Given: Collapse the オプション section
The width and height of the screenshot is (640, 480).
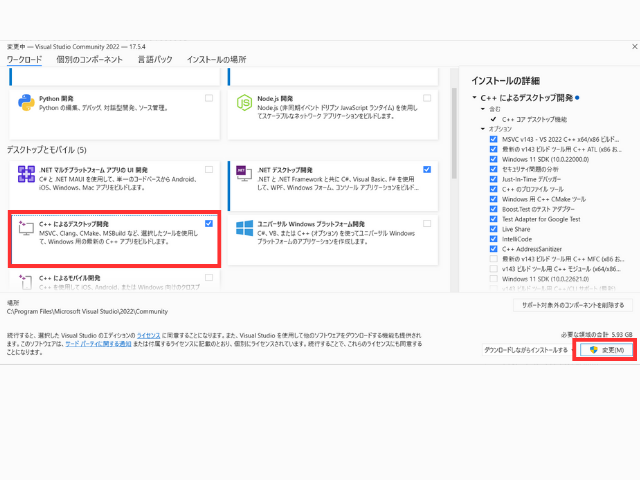Looking at the screenshot, I should 483,129.
